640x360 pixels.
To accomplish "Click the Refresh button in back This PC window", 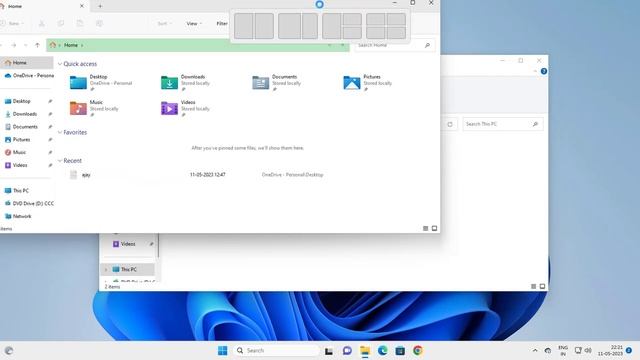I will click(x=450, y=124).
